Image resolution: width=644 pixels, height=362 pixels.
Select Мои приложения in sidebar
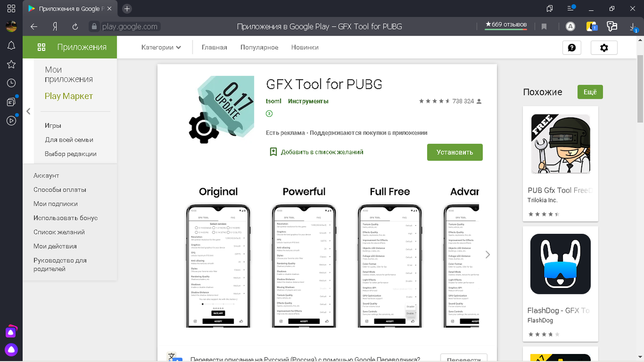[x=69, y=74]
